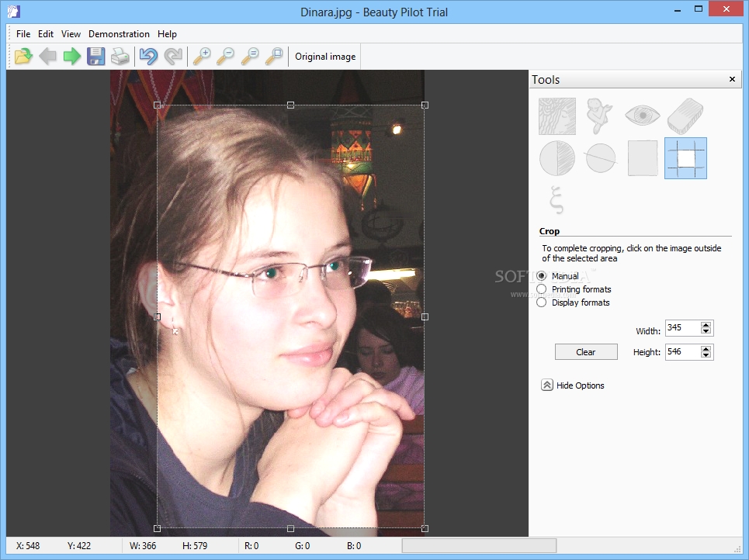
Task: Zoom out with the minus magnifier
Action: [225, 57]
